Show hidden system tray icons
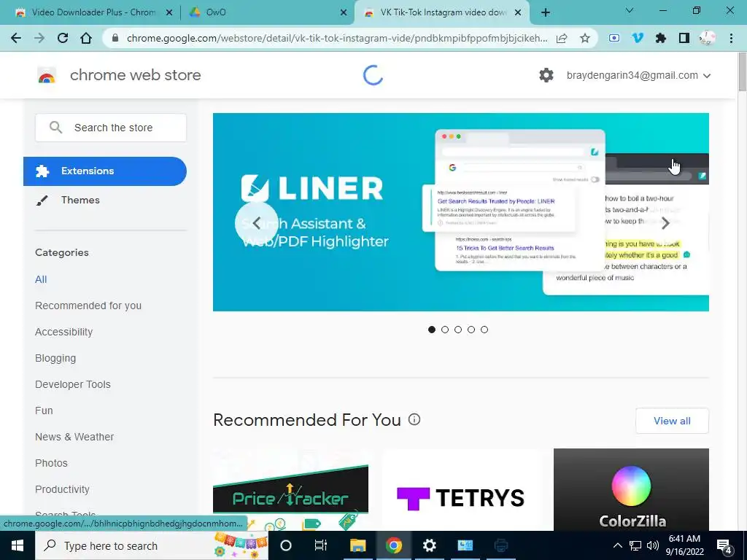The width and height of the screenshot is (747, 560). [617, 545]
